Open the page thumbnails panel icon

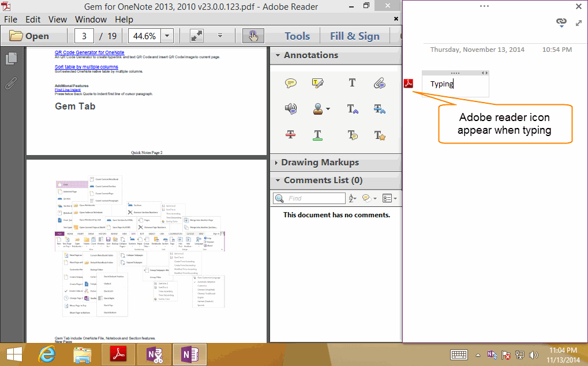pyautogui.click(x=11, y=58)
